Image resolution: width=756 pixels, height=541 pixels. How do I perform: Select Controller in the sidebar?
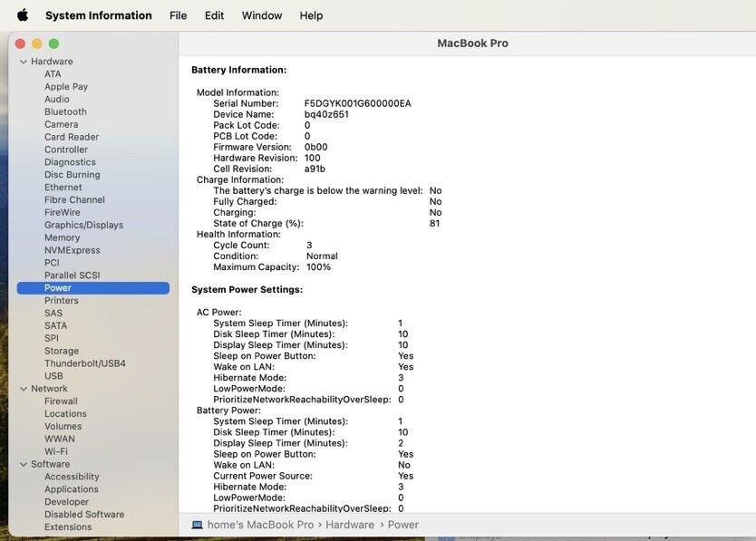click(66, 150)
